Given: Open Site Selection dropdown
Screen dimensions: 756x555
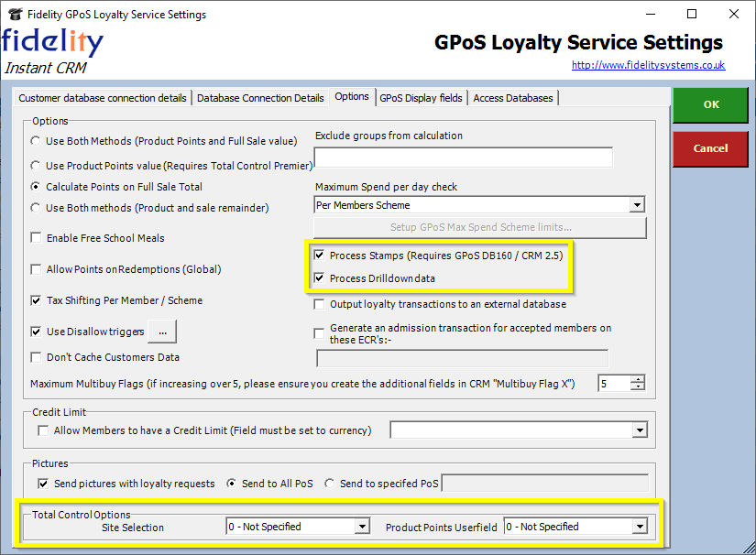Looking at the screenshot, I should coord(362,527).
